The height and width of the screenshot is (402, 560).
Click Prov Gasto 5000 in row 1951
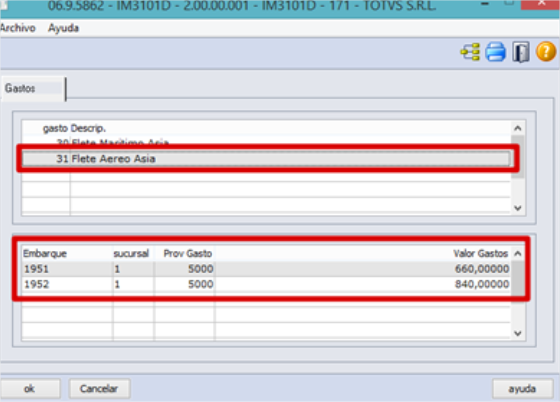pyautogui.click(x=184, y=269)
